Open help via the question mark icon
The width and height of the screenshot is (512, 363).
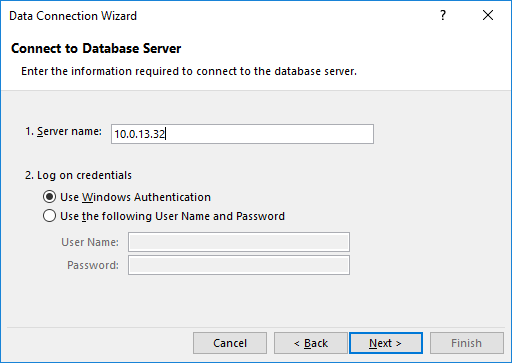(x=443, y=15)
